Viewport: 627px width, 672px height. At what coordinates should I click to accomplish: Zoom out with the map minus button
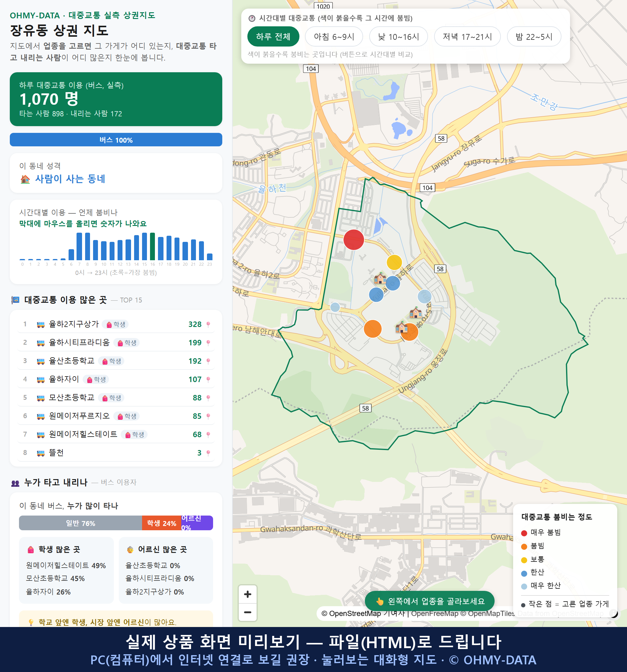247,612
